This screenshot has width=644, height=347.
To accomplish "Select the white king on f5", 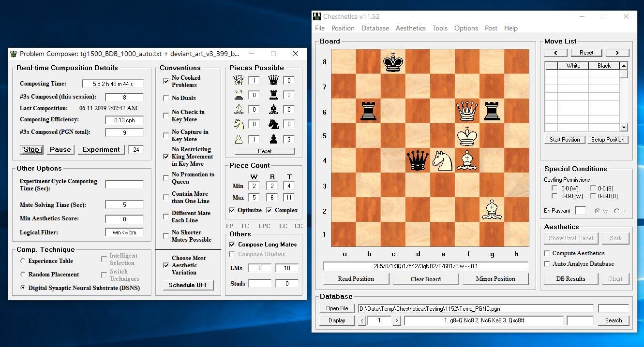I will click(x=467, y=135).
